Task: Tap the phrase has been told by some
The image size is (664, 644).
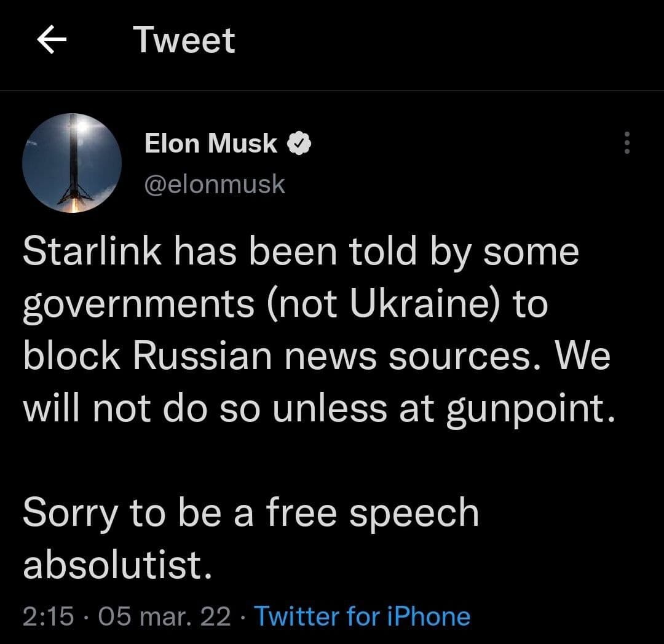Action: coord(376,253)
